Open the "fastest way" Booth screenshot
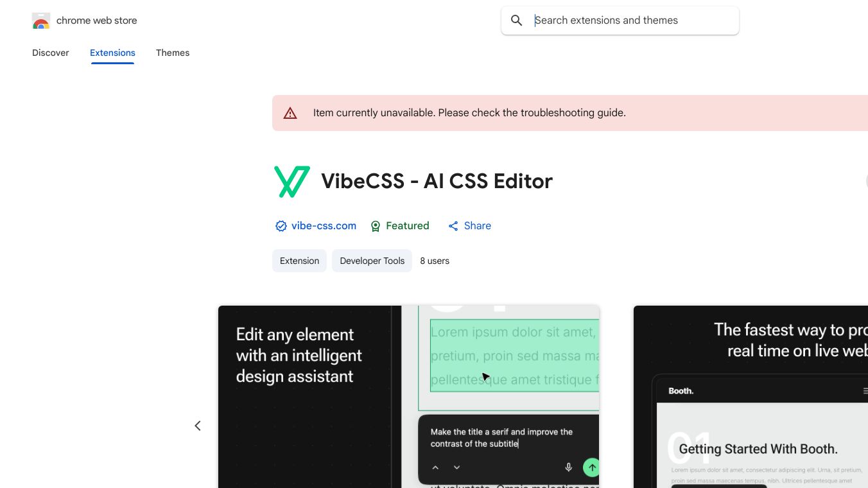Screen dimensions: 868x488 point(751,396)
